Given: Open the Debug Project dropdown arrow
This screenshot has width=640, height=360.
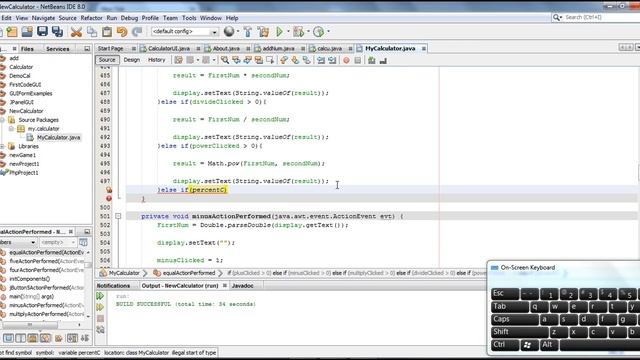Looking at the screenshot, I should pos(308,31).
